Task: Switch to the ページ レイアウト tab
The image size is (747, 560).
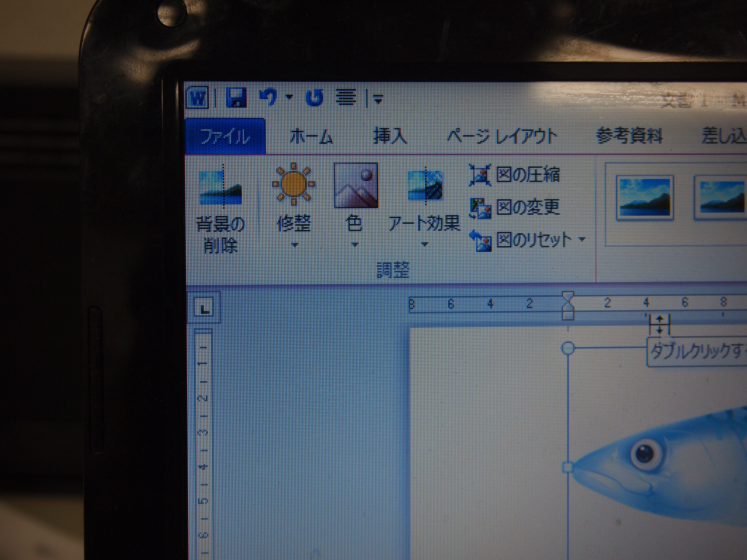Action: [501, 136]
